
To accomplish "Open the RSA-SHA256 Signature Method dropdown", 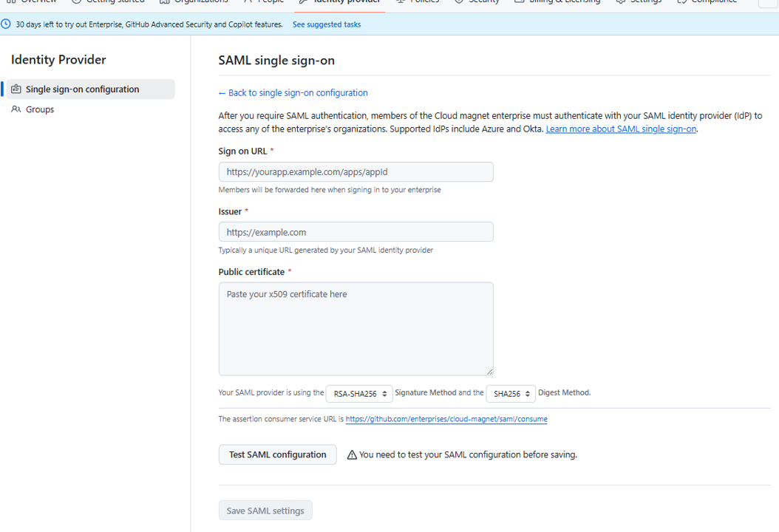I will pos(359,393).
